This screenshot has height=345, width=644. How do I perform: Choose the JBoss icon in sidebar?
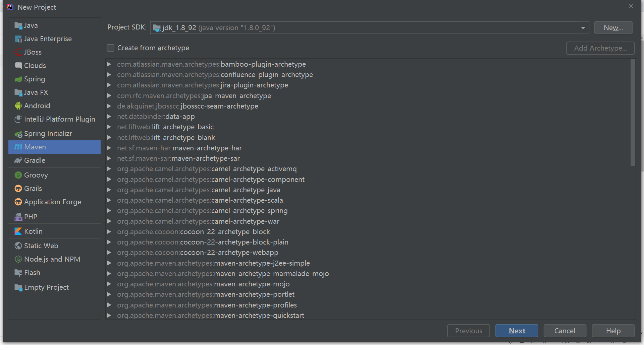tap(18, 52)
